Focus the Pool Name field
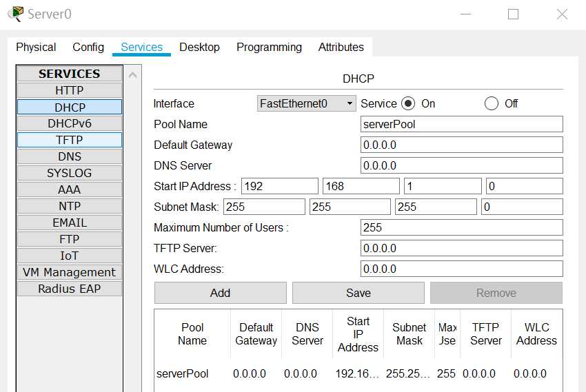 point(461,124)
